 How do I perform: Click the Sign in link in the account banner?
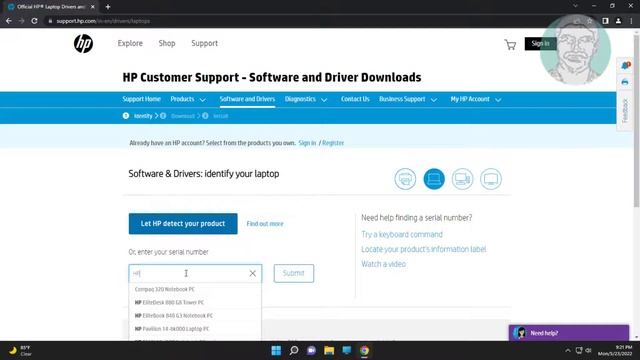coord(307,143)
